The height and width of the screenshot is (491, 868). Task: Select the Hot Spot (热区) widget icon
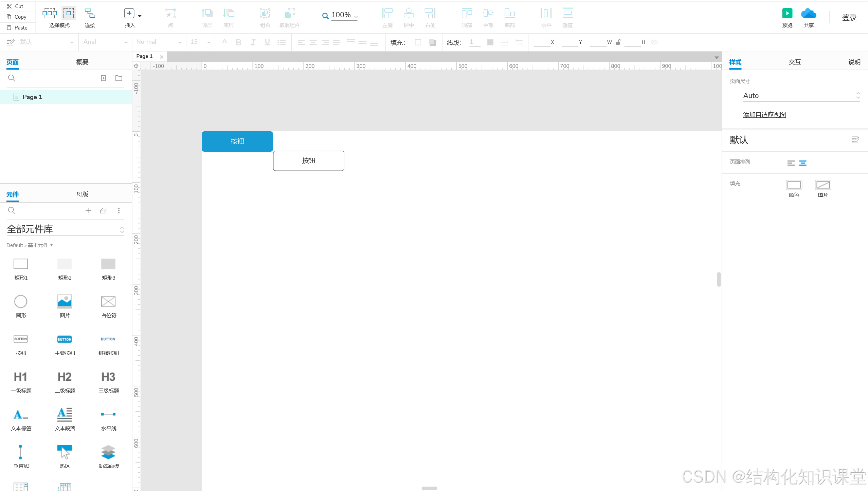[65, 452]
